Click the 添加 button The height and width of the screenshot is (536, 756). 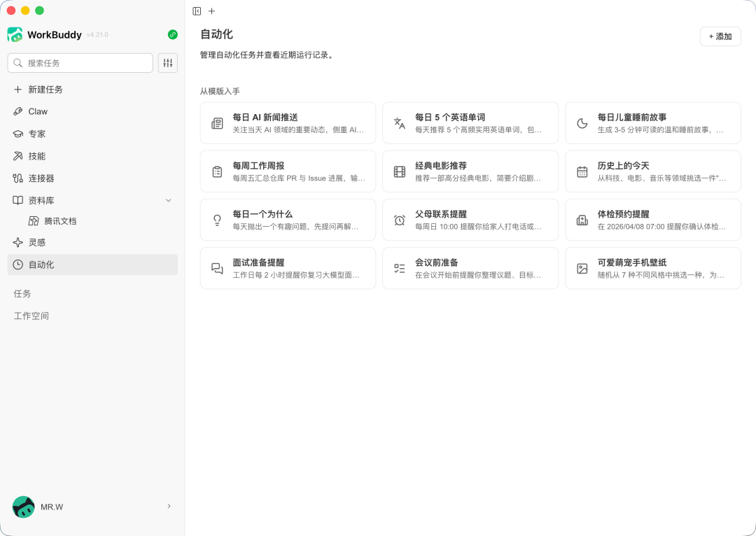[x=720, y=36]
